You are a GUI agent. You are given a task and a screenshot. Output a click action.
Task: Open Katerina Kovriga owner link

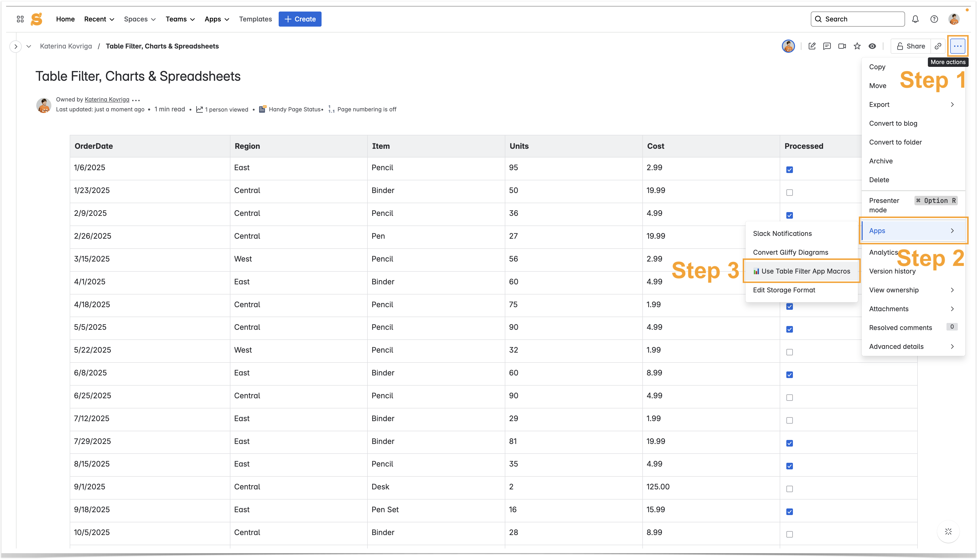coord(107,99)
